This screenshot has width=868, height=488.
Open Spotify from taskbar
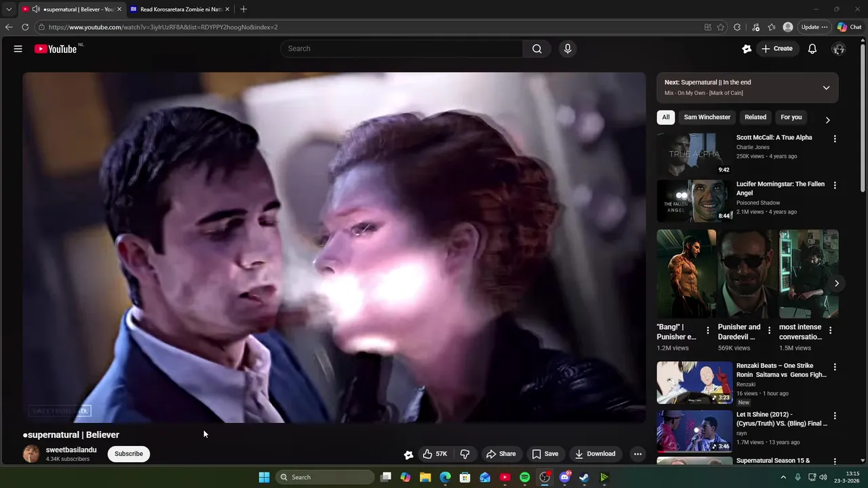tap(525, 477)
